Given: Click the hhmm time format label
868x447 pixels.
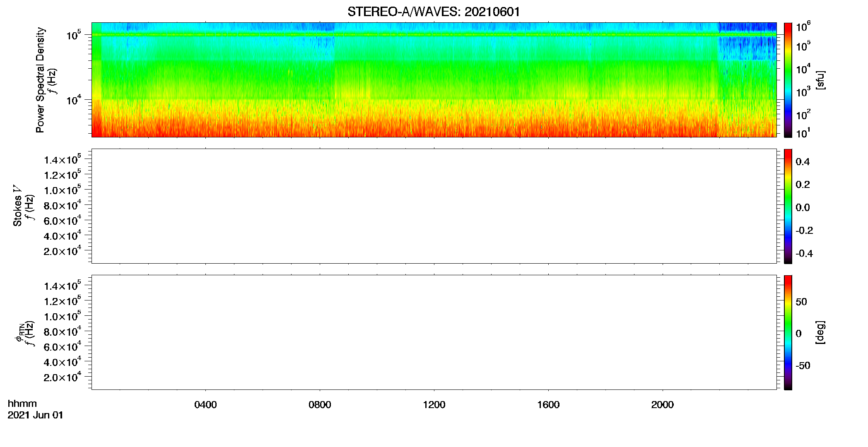Looking at the screenshot, I should coord(22,404).
